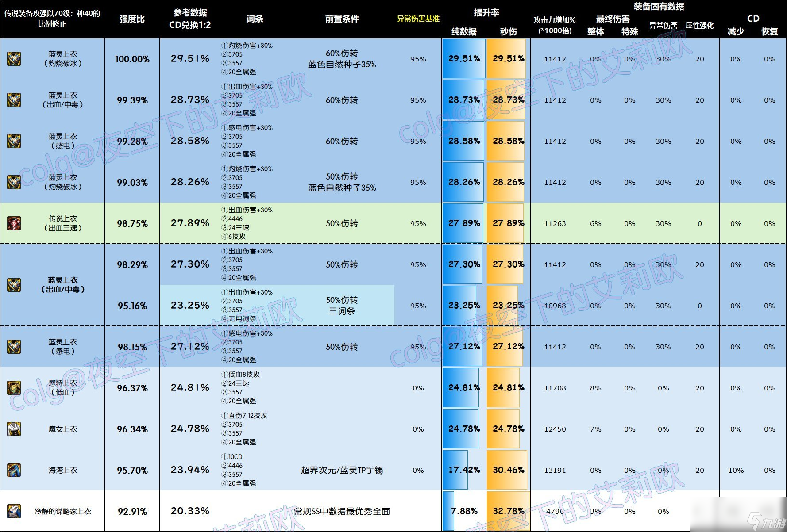Screen dimensions: 787x532
Task: Click the red 传说上衣 (出血三速) icon
Action: pos(14,223)
